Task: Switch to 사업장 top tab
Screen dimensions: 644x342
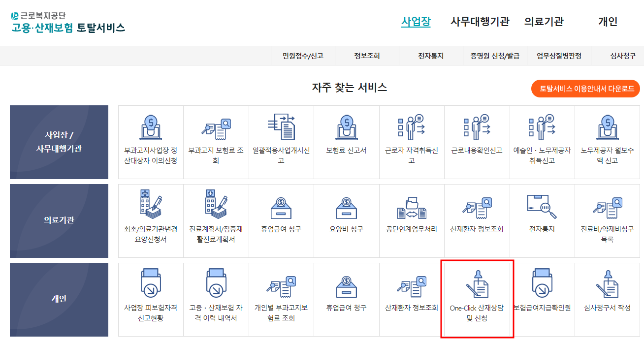Action: point(416,22)
